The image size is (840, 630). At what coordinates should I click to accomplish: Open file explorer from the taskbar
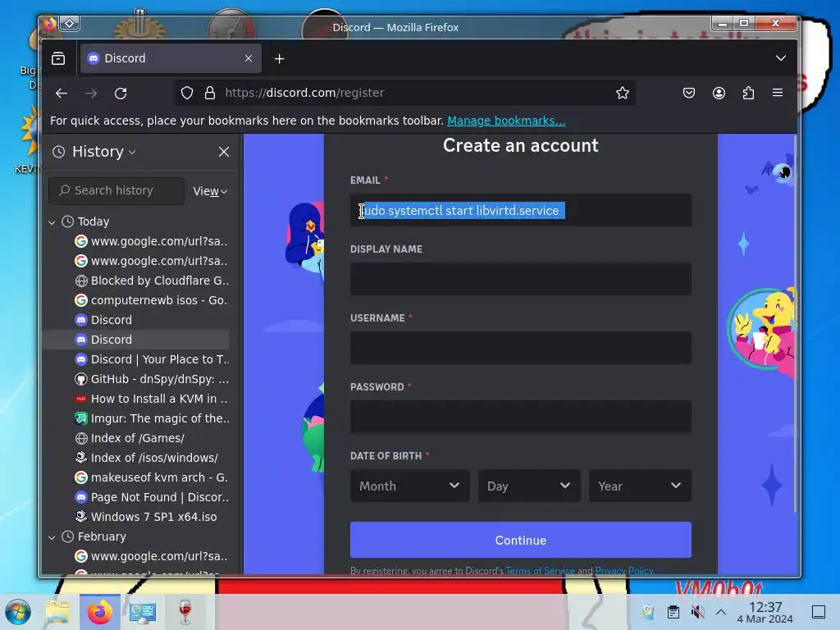(57, 612)
